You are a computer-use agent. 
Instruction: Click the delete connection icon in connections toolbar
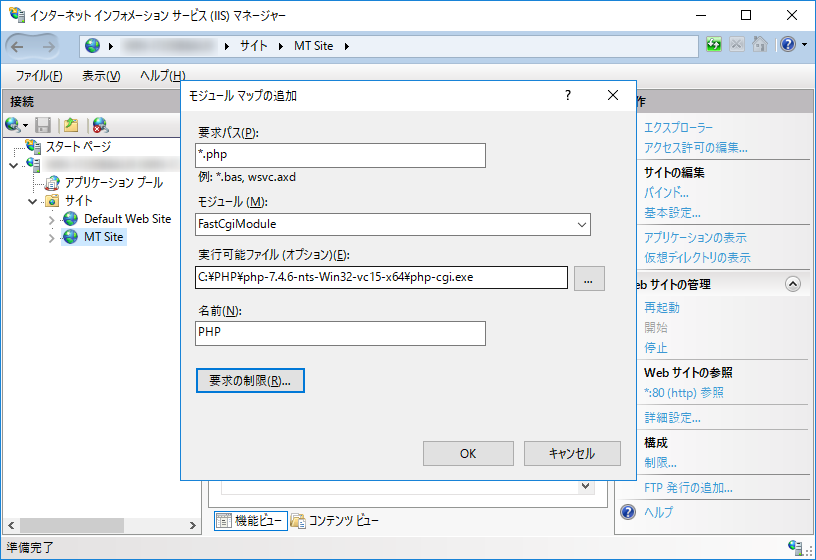[100, 125]
